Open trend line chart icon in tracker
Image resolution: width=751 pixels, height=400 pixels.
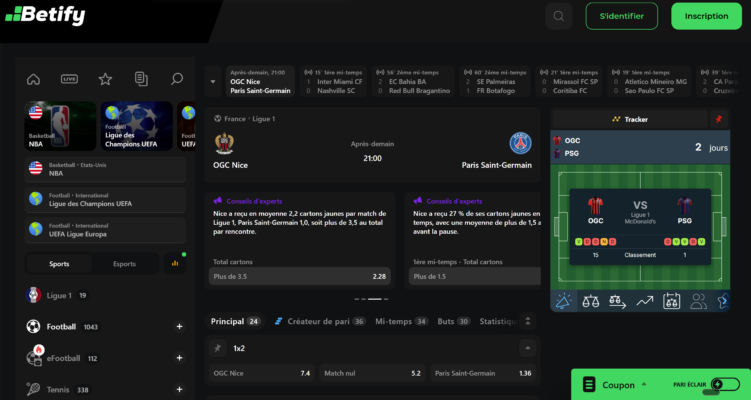click(645, 301)
